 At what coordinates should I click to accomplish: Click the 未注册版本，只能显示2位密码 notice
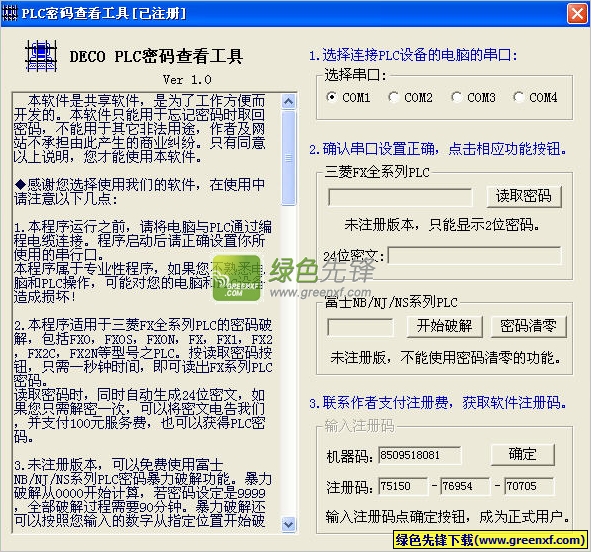pyautogui.click(x=442, y=225)
